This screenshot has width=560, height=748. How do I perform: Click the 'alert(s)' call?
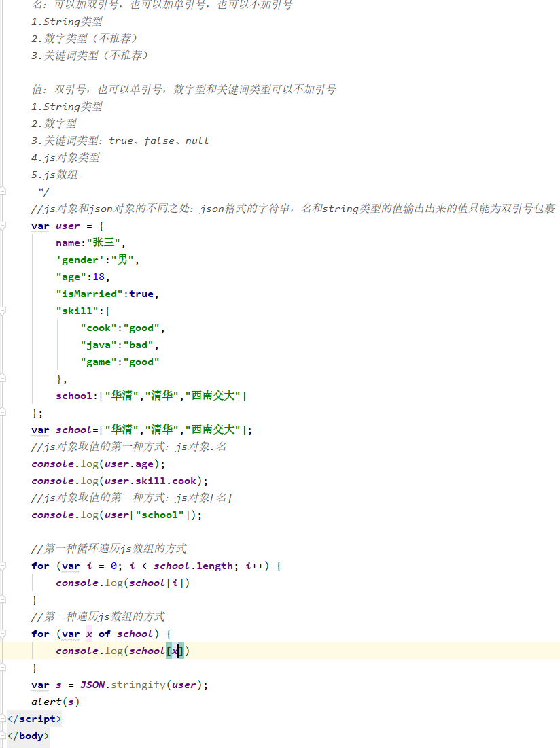click(55, 702)
